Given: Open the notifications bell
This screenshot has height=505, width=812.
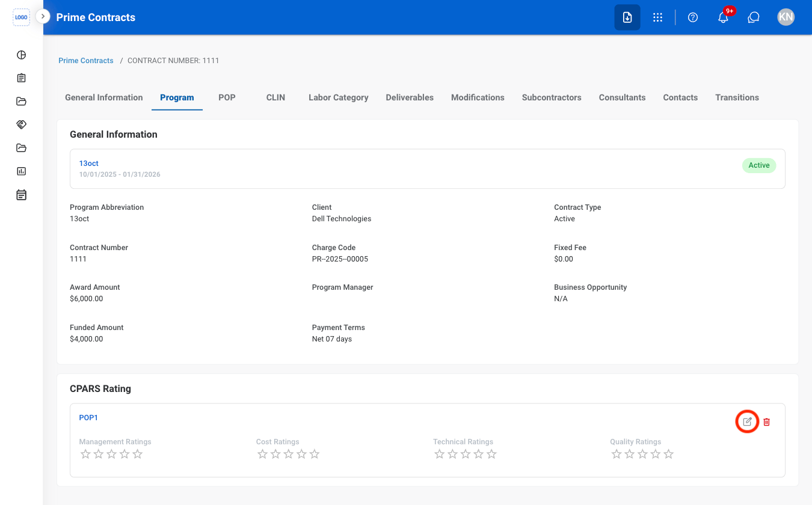Looking at the screenshot, I should point(724,17).
